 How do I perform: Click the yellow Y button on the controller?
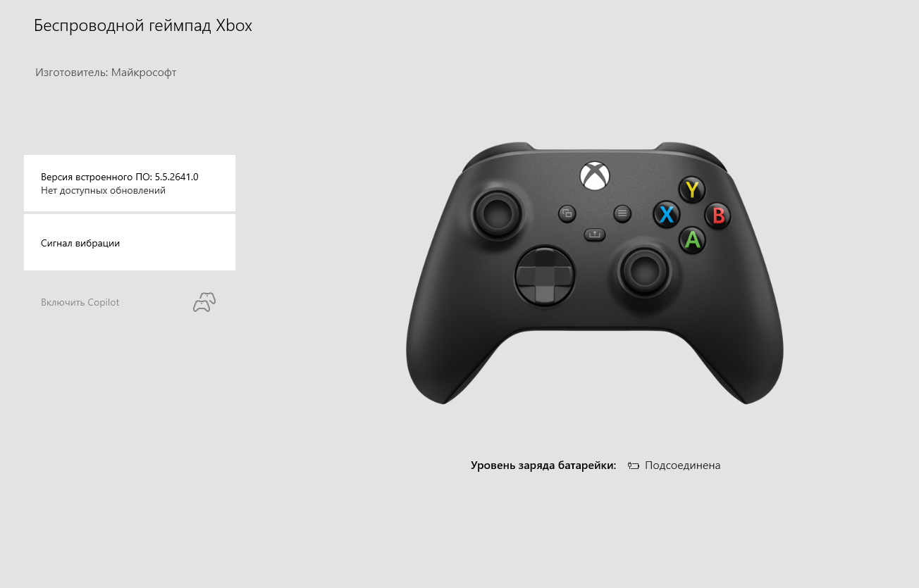click(692, 189)
